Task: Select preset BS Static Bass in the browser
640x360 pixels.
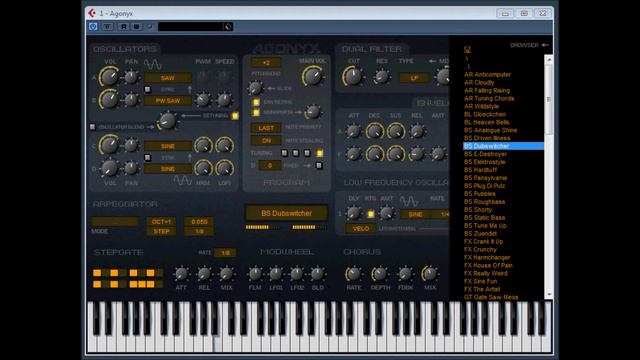Action: pos(484,218)
